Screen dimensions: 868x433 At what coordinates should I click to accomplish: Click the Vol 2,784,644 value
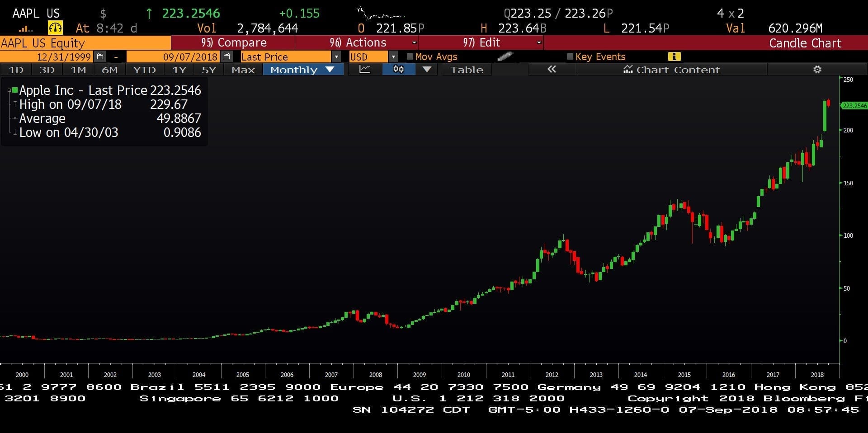[267, 28]
